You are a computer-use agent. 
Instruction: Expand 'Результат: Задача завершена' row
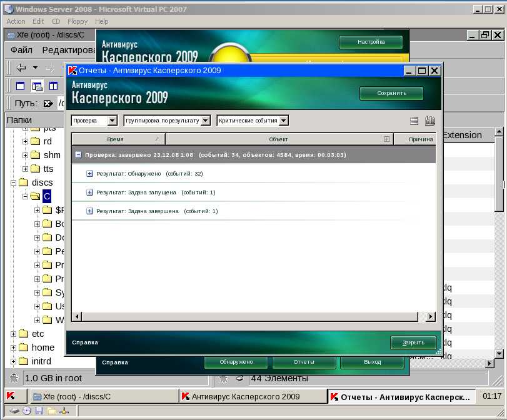coord(89,211)
